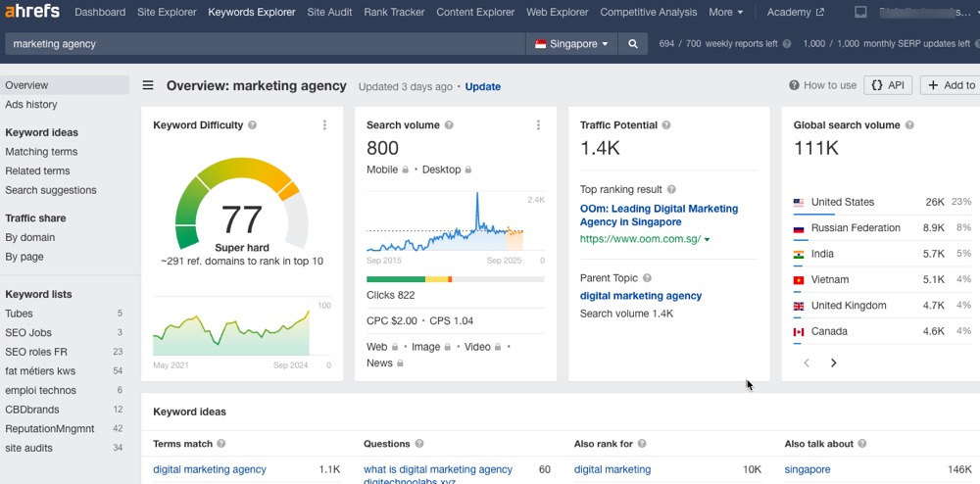Open Keyword Difficulty three-dot options menu
The width and height of the screenshot is (980, 484).
point(324,125)
